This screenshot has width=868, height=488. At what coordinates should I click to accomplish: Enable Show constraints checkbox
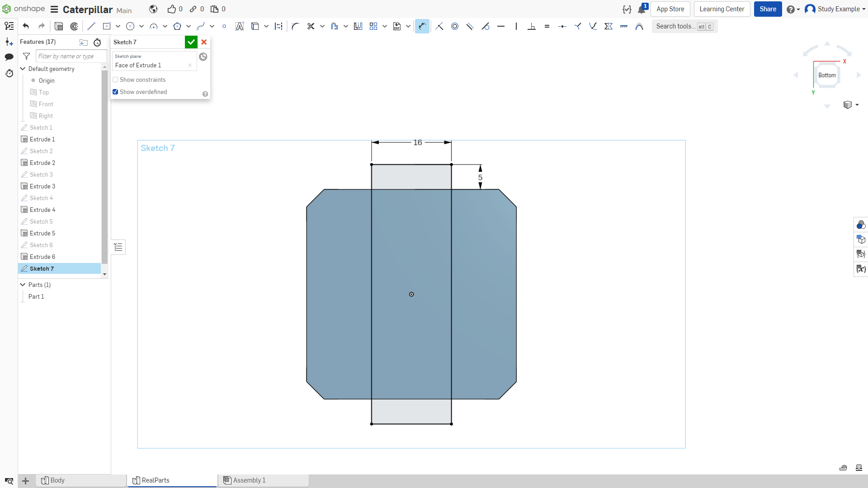(x=115, y=80)
